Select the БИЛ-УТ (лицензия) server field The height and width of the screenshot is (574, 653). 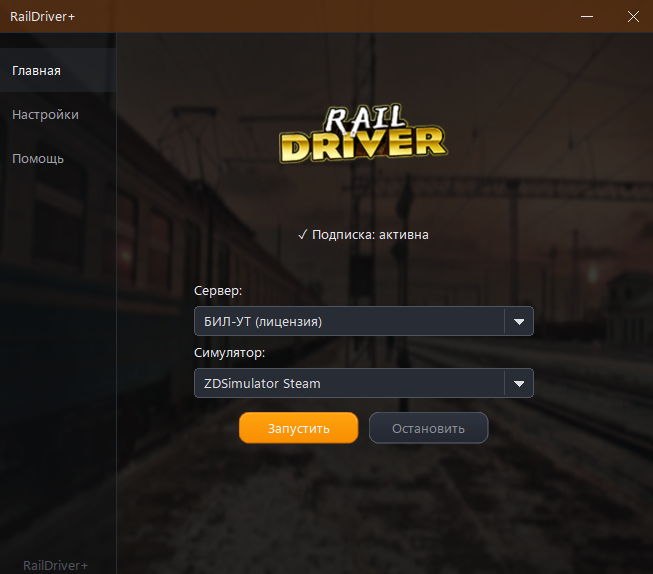[364, 321]
